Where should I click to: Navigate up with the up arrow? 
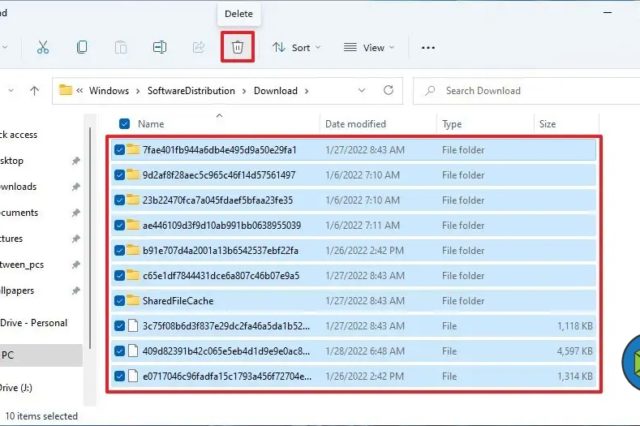pyautogui.click(x=35, y=91)
